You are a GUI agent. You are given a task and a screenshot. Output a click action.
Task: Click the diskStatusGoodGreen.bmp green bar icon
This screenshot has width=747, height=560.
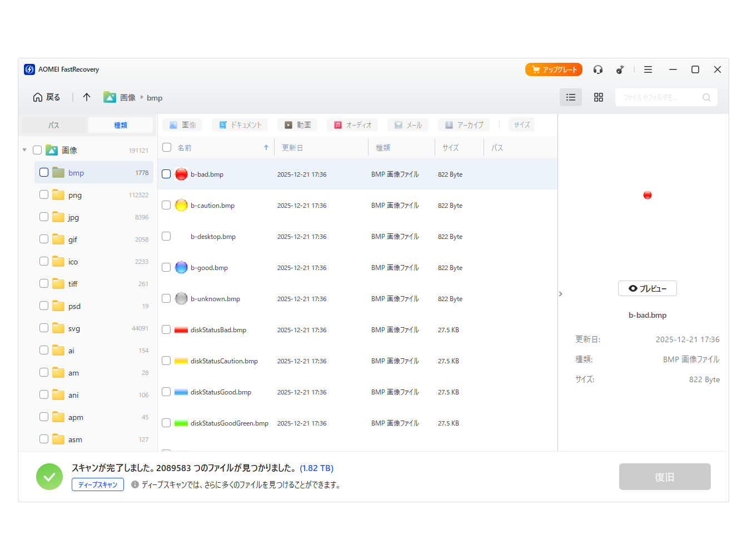point(181,423)
